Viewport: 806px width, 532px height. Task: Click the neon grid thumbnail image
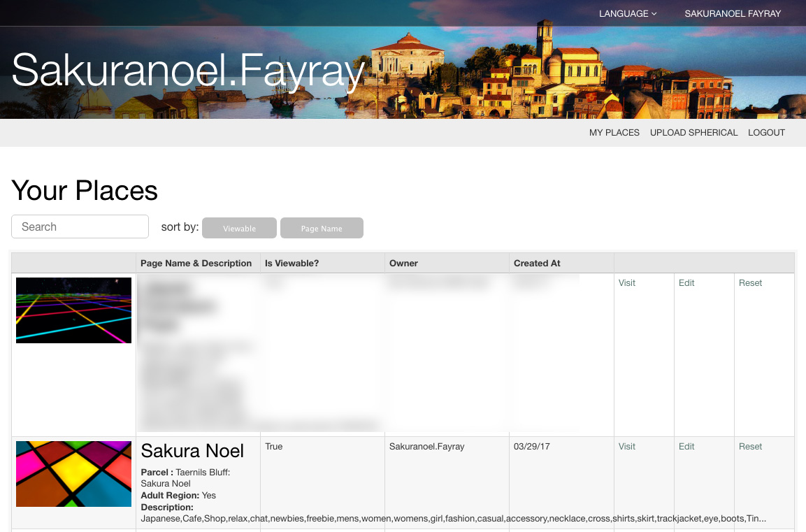73,310
